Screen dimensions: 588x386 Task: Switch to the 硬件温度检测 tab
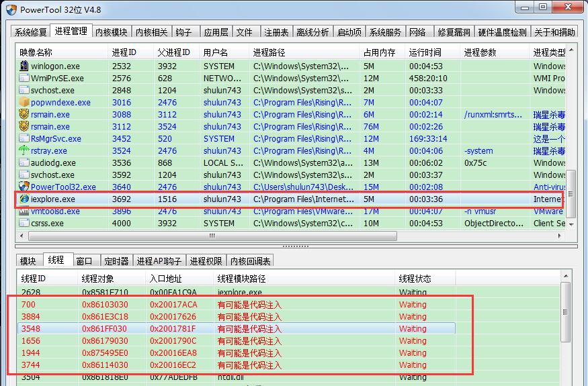tap(503, 32)
